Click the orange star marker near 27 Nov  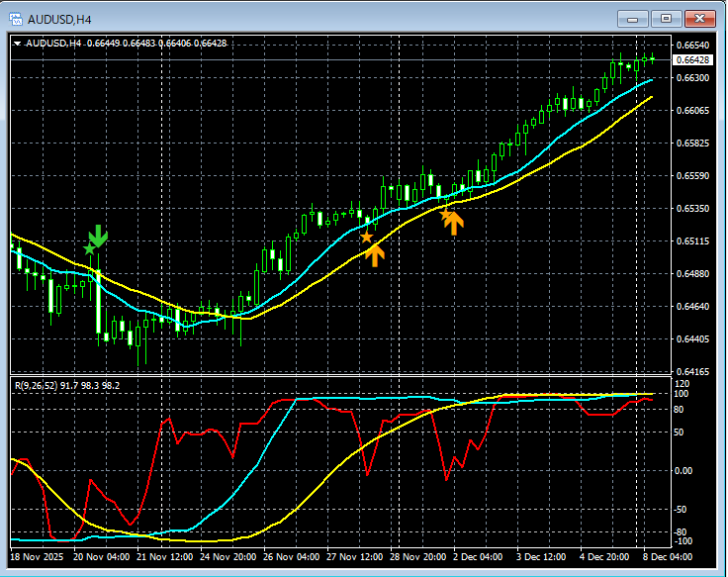click(366, 237)
